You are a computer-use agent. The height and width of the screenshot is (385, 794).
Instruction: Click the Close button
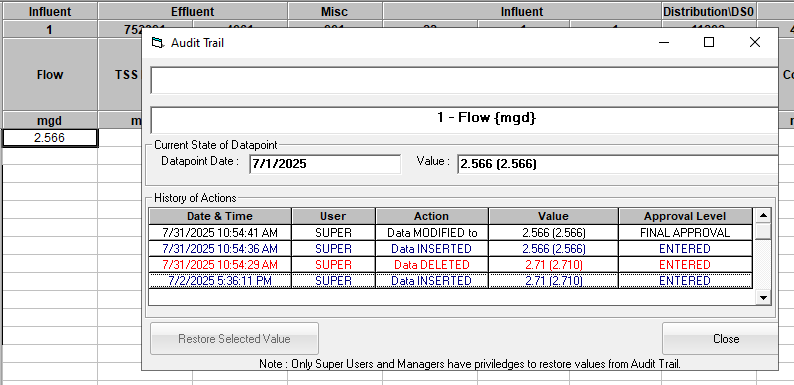(x=720, y=338)
